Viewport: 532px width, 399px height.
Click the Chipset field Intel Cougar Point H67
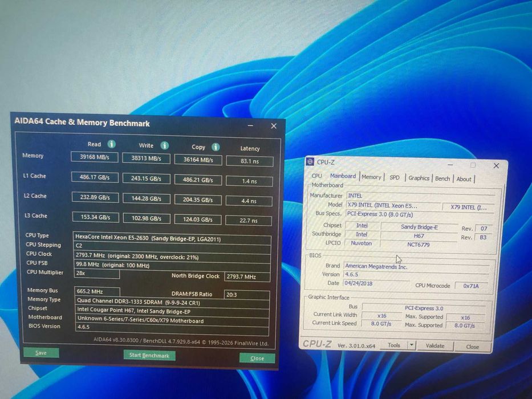[x=172, y=311]
